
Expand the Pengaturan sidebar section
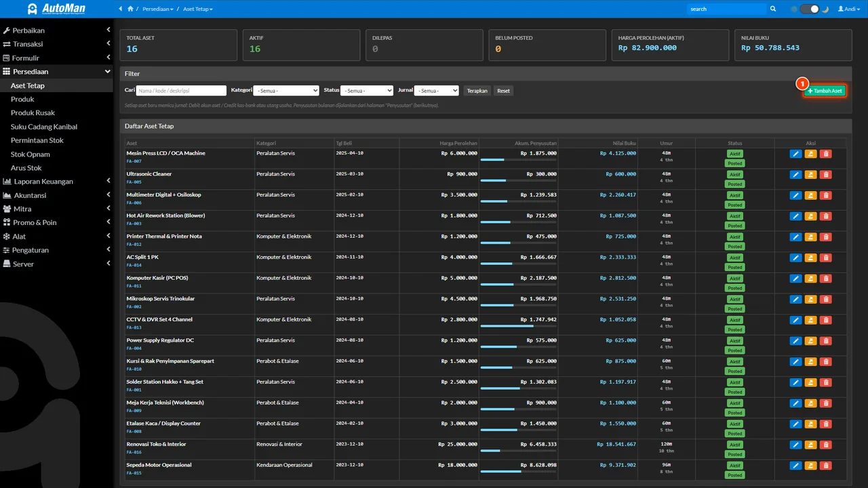pyautogui.click(x=56, y=250)
